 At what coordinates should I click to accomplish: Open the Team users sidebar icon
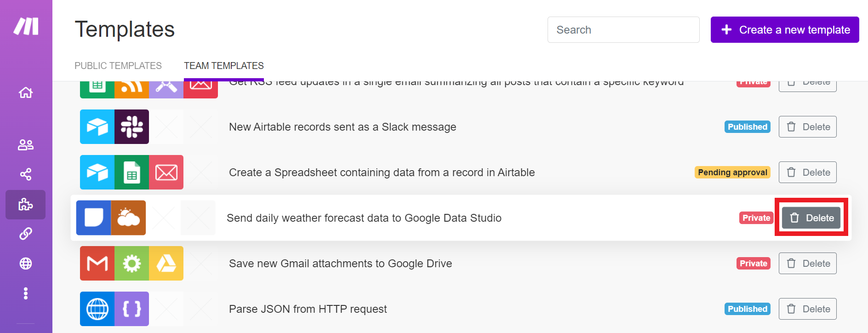point(26,145)
